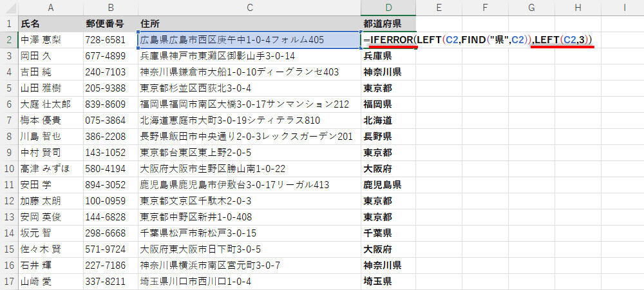Viewport: 644px width, 290px height.
Task: Select the address cell starting 神奈川県横浜市南区
Action: tap(250, 265)
